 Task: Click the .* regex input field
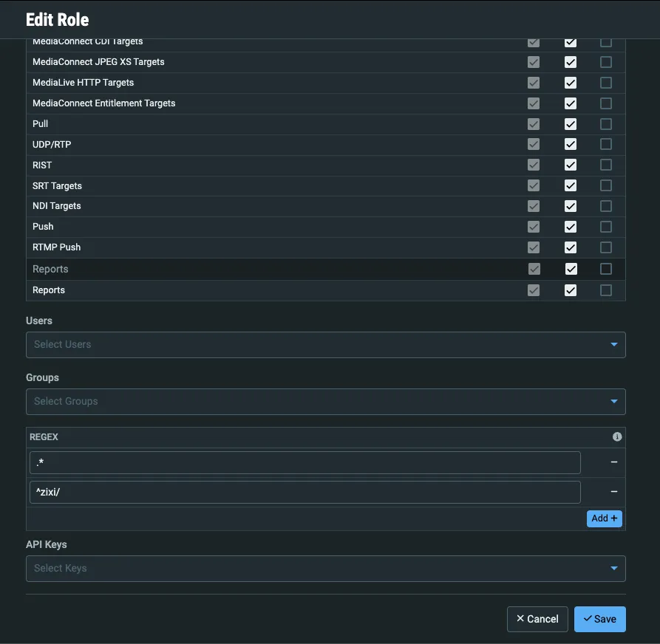point(305,462)
